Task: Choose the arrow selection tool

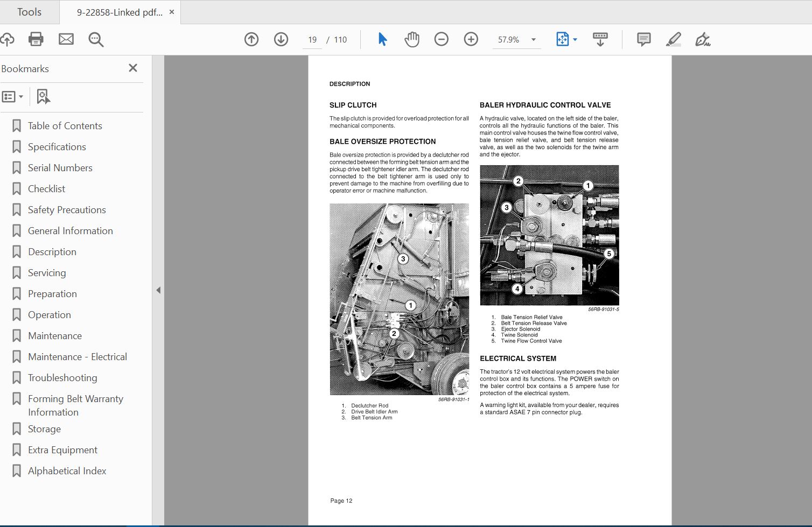Action: click(x=382, y=39)
